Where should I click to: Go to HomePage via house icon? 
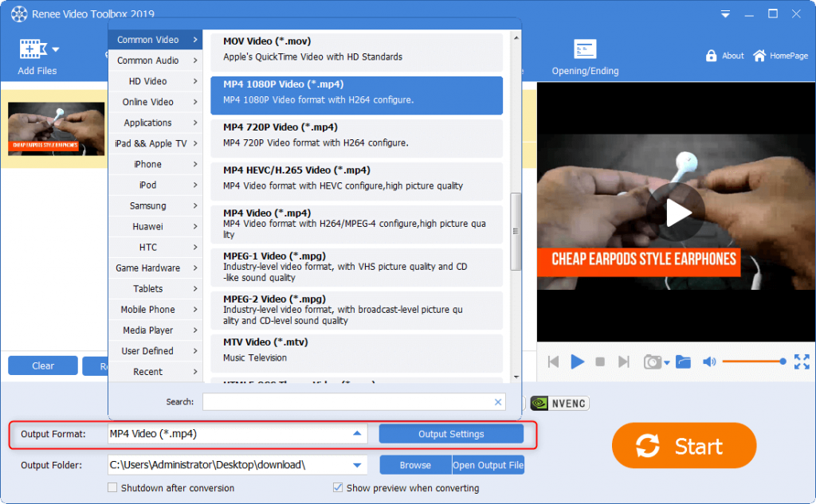click(x=759, y=56)
